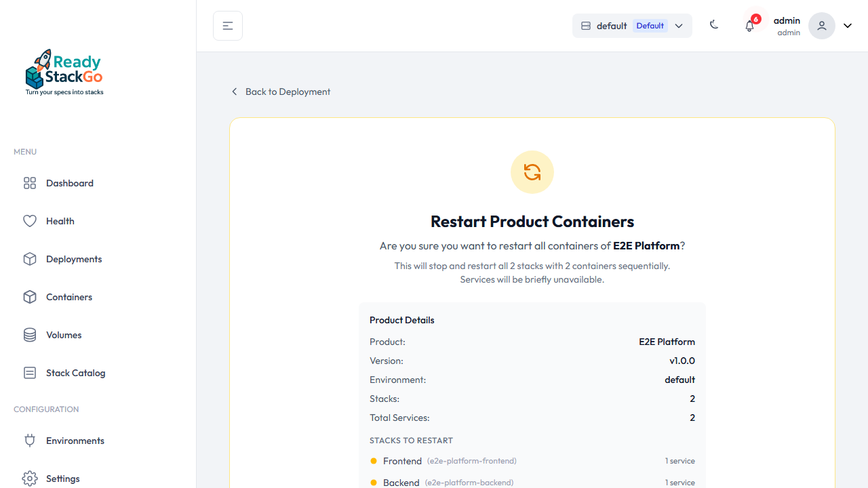This screenshot has height=488, width=868.
Task: Click the Back to Deployment link
Action: point(280,91)
